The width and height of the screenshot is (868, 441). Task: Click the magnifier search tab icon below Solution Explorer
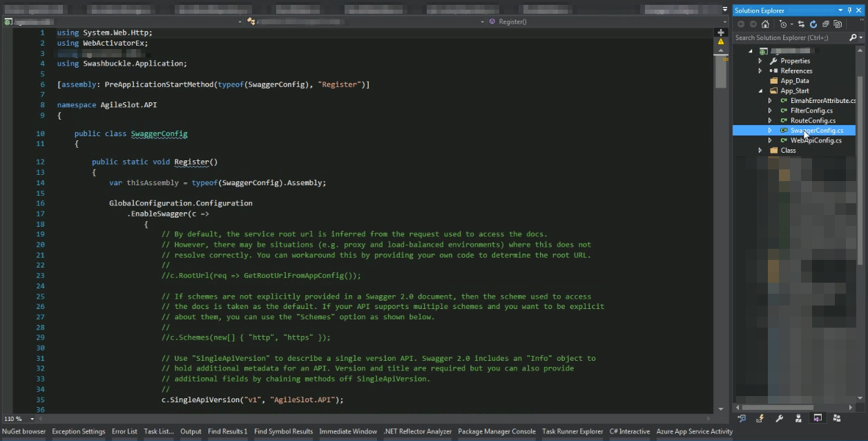[742, 418]
